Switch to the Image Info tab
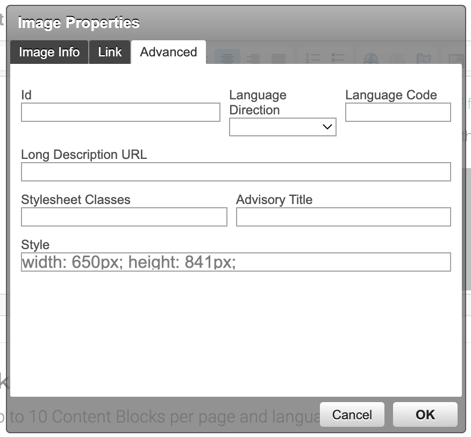 pos(49,52)
